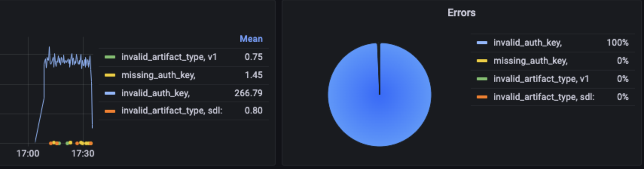The height and width of the screenshot is (169, 644).
Task: Click green swatch for invalid_artifact_type, v1 in Errors legend
Action: tap(482, 79)
